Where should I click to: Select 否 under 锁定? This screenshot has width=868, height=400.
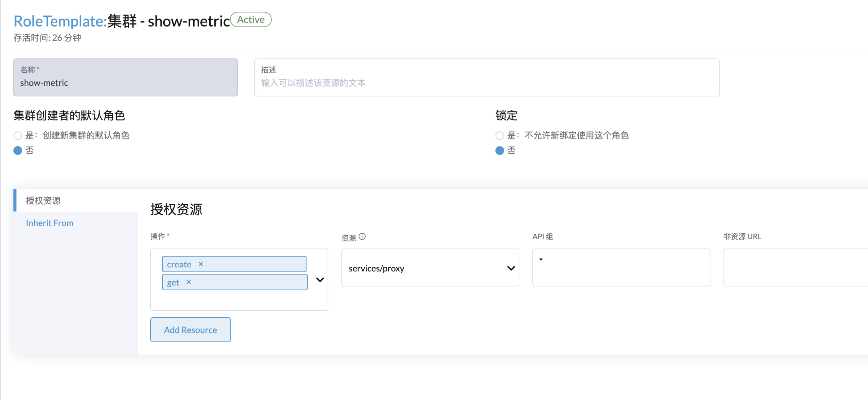(500, 151)
